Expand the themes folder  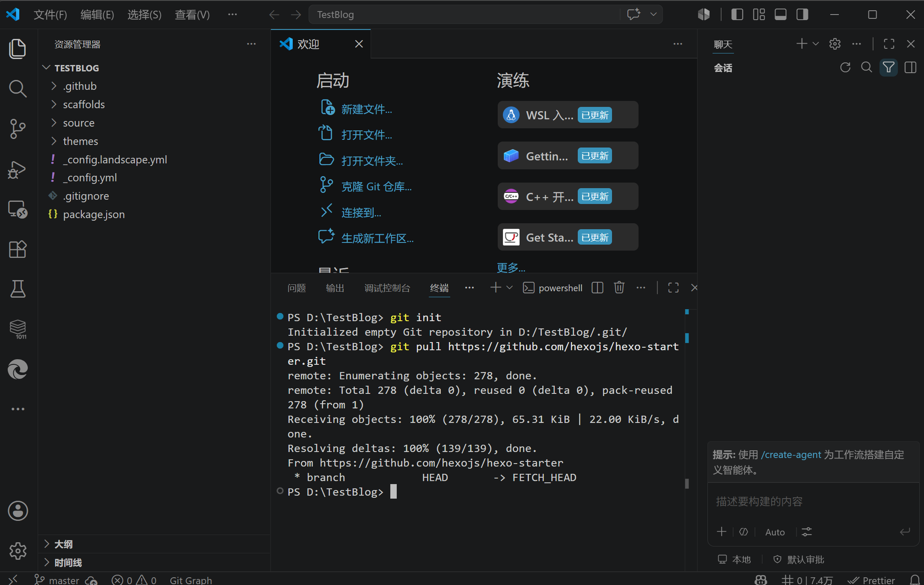(154, 141)
